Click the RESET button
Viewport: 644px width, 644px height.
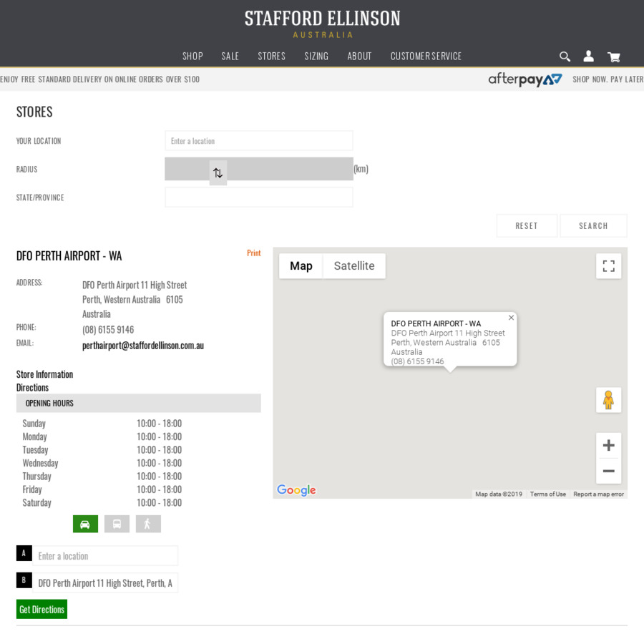527,226
